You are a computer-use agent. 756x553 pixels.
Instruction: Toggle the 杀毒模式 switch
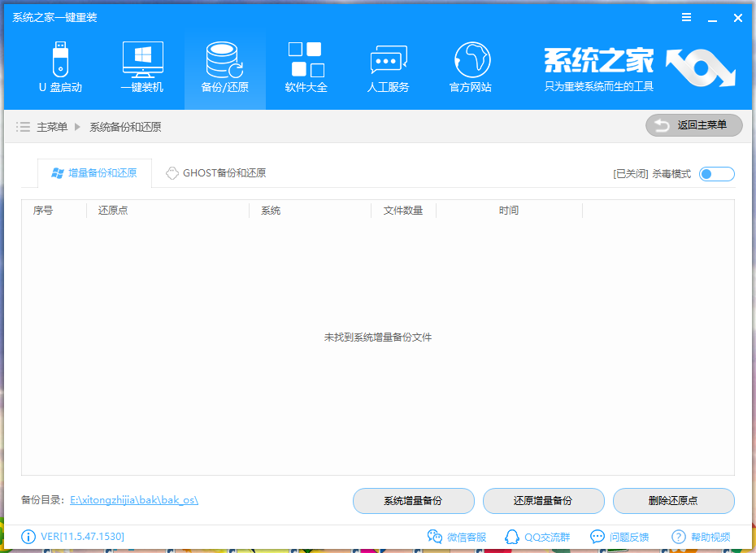click(716, 174)
